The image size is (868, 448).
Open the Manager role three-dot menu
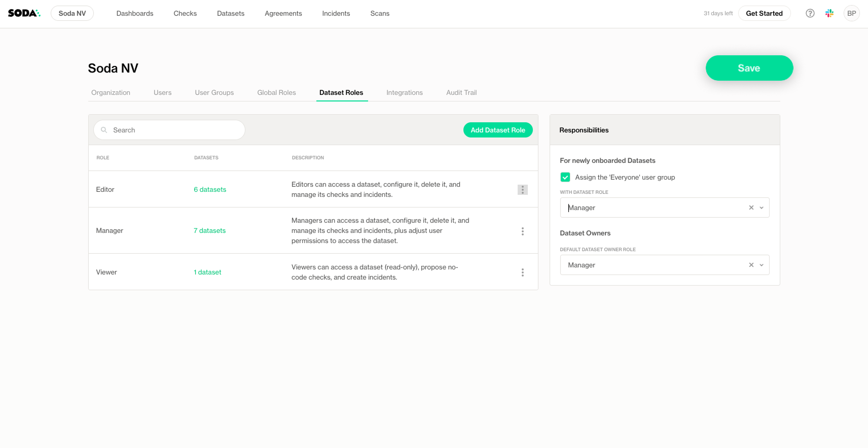(522, 231)
